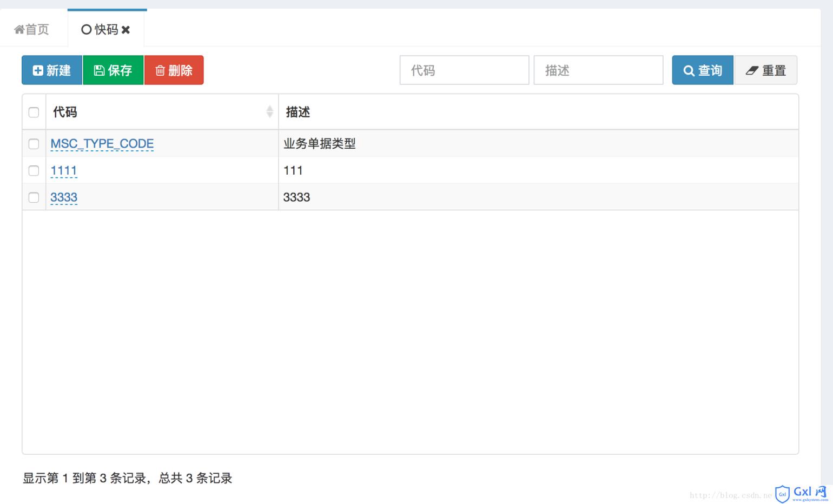Select the checkbox for row 1111

tap(34, 171)
